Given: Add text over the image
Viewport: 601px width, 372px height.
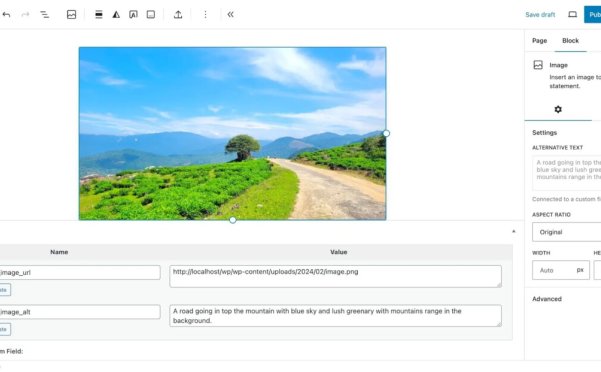Looking at the screenshot, I should tap(133, 15).
